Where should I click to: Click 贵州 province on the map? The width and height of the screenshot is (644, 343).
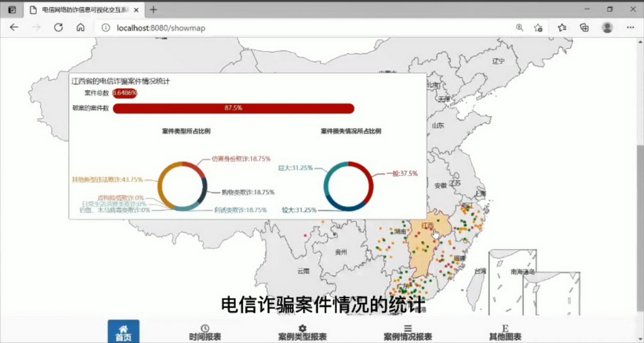[341, 251]
